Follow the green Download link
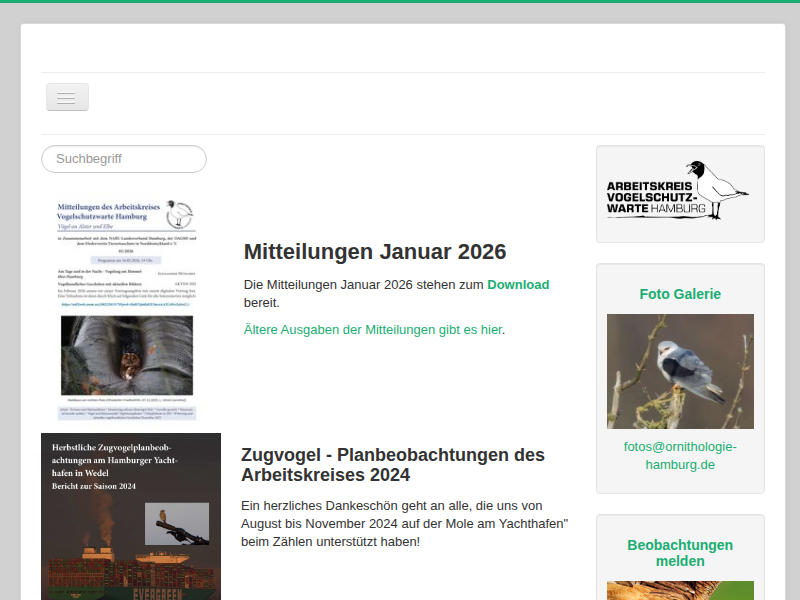 (518, 285)
